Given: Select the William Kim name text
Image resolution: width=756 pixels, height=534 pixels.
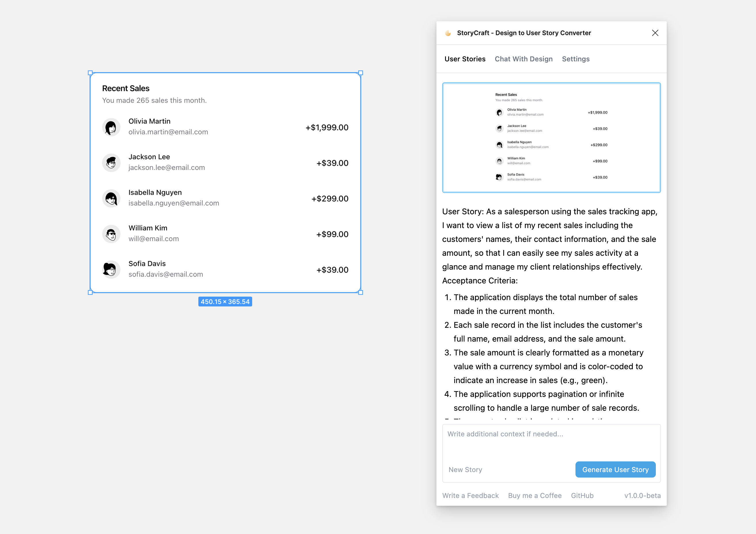Looking at the screenshot, I should (148, 228).
